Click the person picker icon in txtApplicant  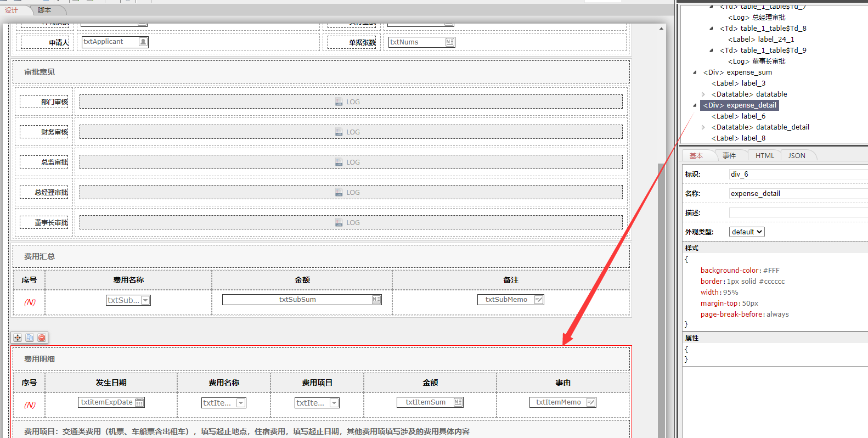[x=143, y=42]
